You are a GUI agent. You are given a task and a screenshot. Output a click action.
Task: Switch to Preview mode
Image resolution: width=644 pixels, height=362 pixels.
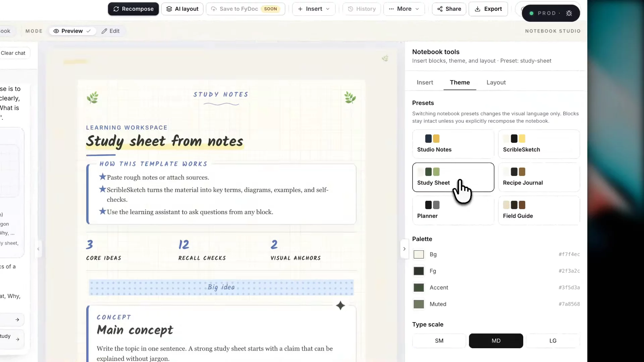tap(72, 31)
